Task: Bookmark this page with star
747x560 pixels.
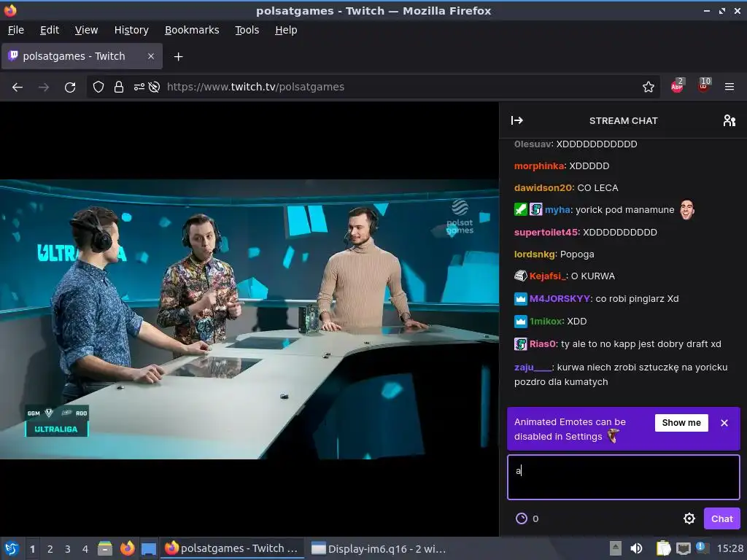Action: [648, 87]
